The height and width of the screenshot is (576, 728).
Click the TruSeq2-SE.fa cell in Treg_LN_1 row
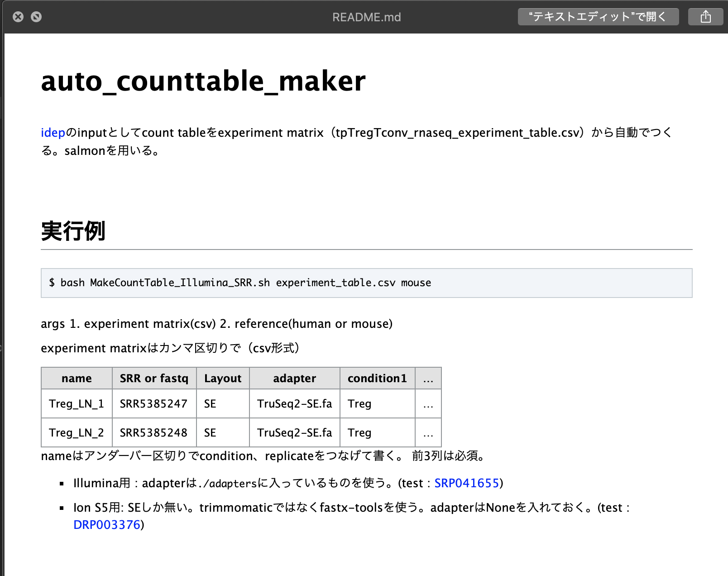tap(294, 403)
